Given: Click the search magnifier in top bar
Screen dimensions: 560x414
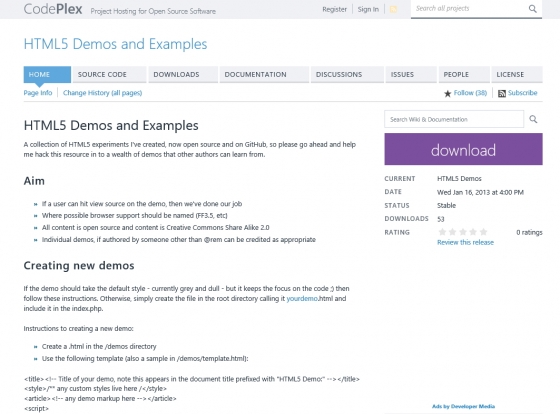Looking at the screenshot, I should pos(532,9).
